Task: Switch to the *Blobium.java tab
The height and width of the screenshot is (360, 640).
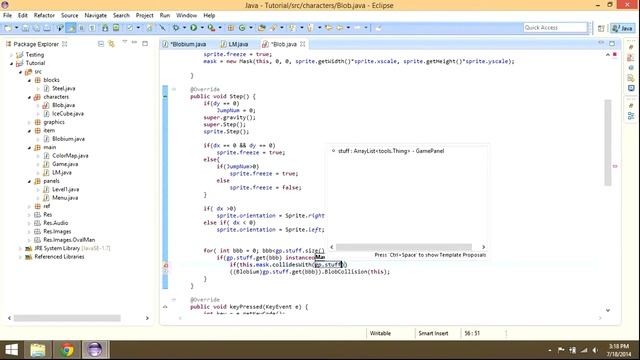Action: coord(185,44)
